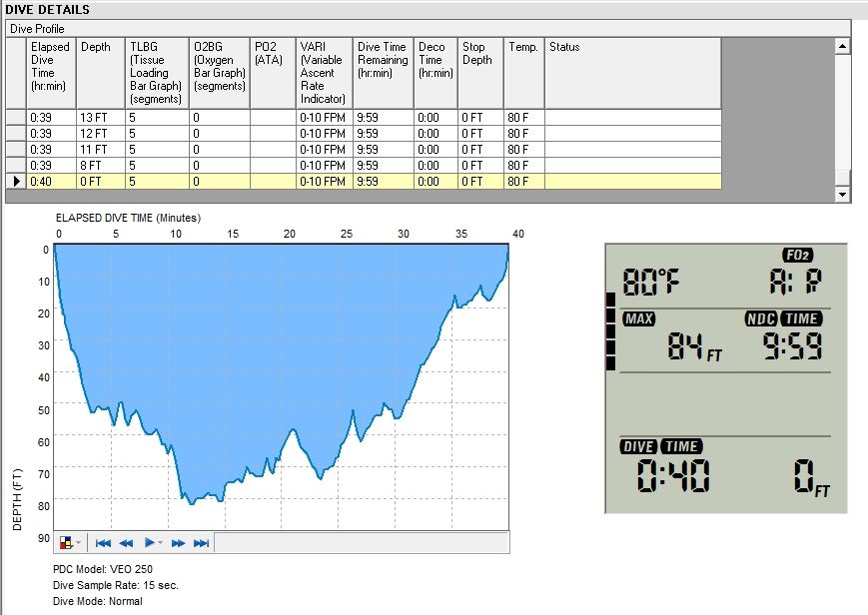Expand the dropdown arrow beside Play button
This screenshot has height=615, width=868.
[162, 543]
